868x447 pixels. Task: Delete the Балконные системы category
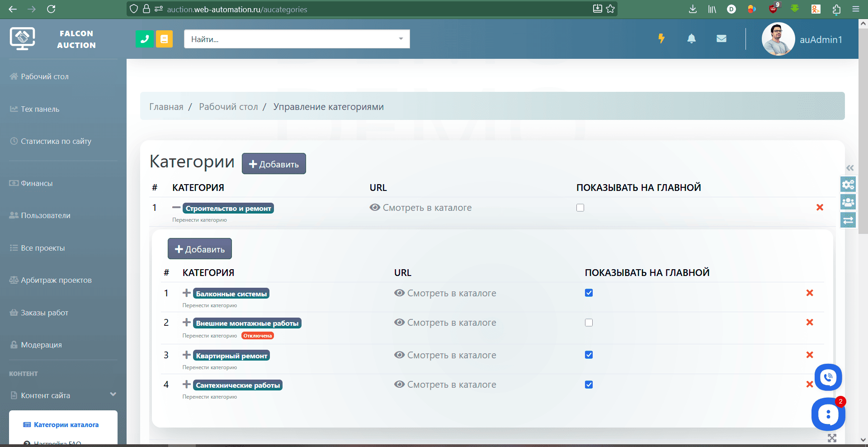pos(809,293)
